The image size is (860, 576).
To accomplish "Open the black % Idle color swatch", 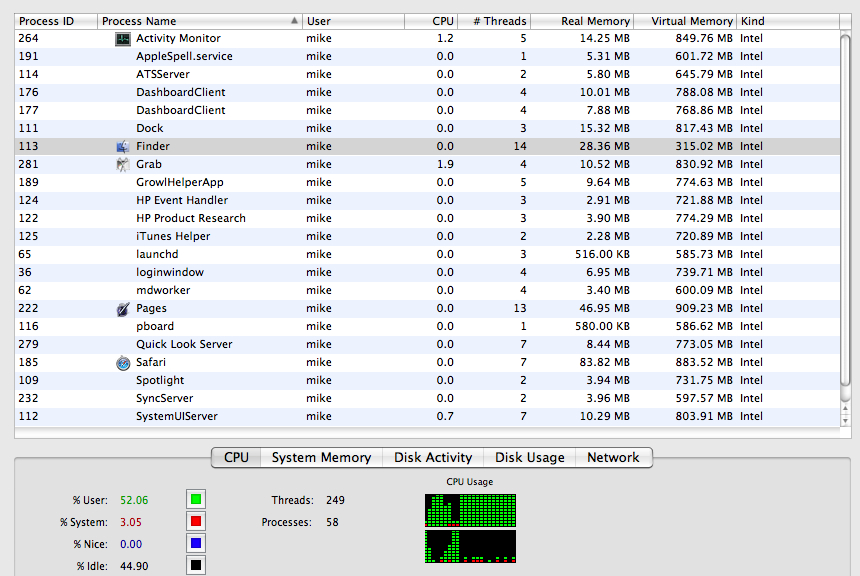I will [196, 565].
